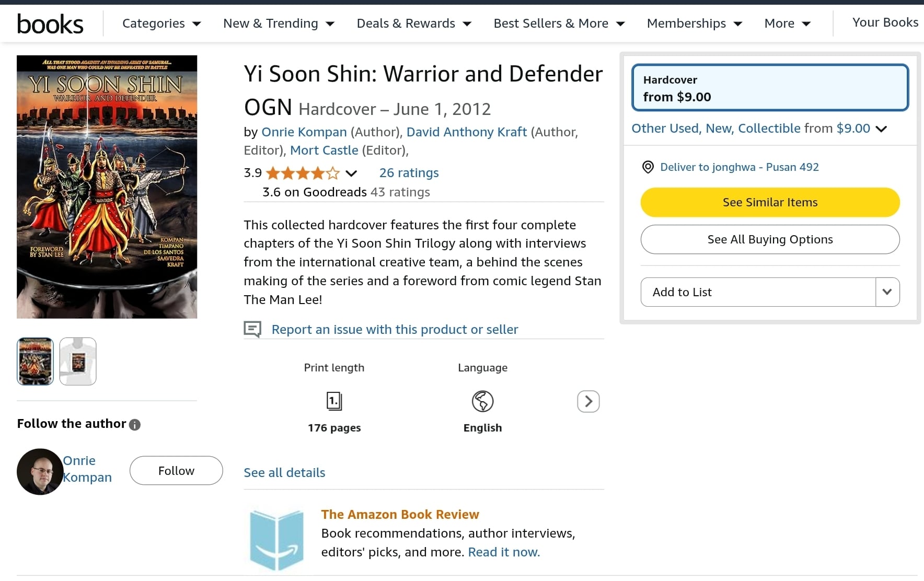Follow author Onrie Kompan
This screenshot has width=924, height=581.
coord(176,471)
